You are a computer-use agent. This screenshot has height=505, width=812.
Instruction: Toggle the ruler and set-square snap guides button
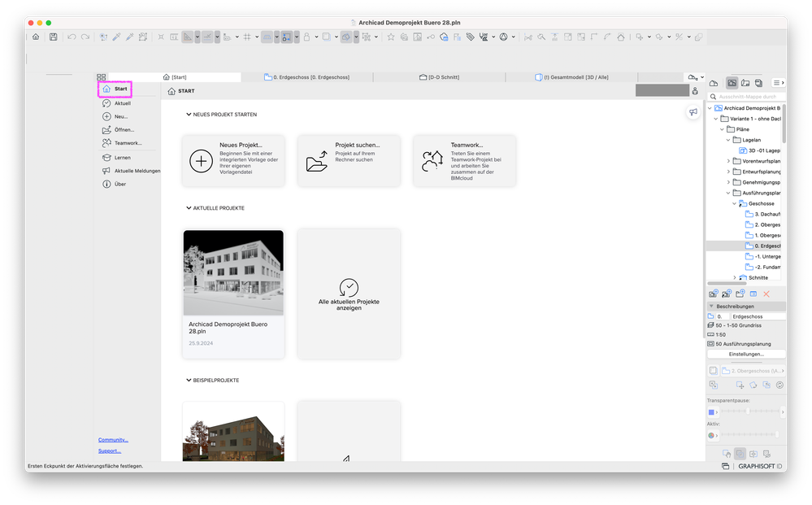[x=188, y=37]
